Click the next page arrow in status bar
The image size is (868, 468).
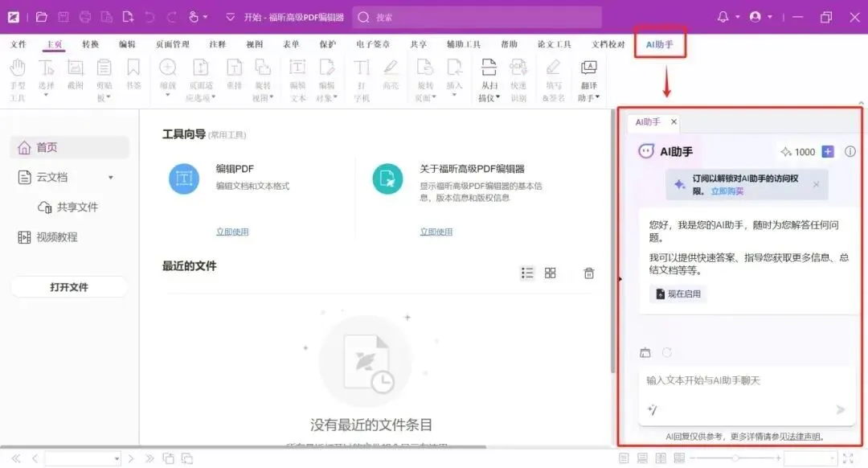tap(131, 458)
